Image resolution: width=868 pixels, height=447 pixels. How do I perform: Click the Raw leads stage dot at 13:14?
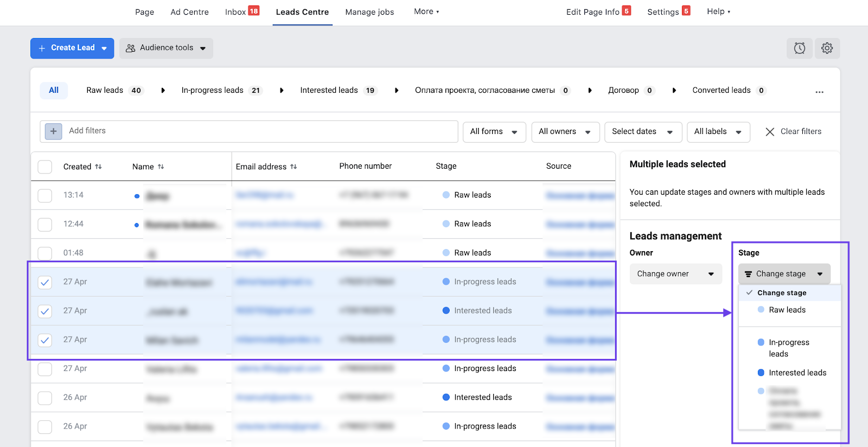[x=446, y=195]
